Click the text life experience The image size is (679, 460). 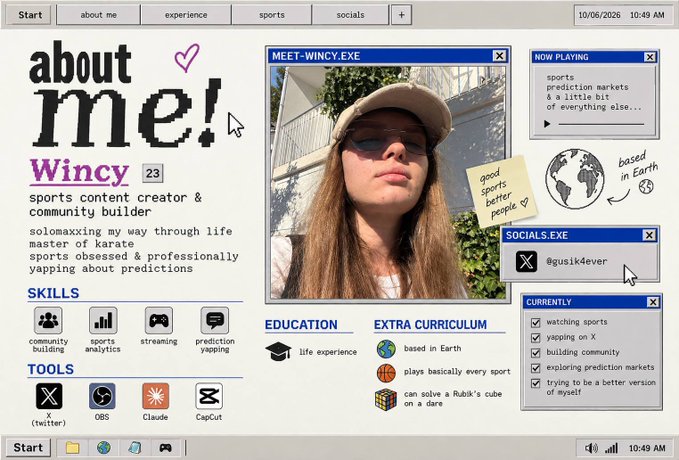coord(328,352)
